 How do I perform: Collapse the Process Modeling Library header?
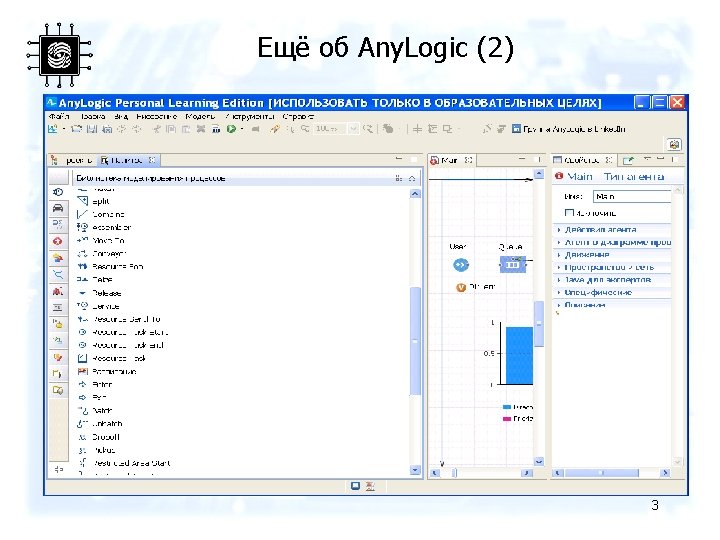click(x=412, y=178)
